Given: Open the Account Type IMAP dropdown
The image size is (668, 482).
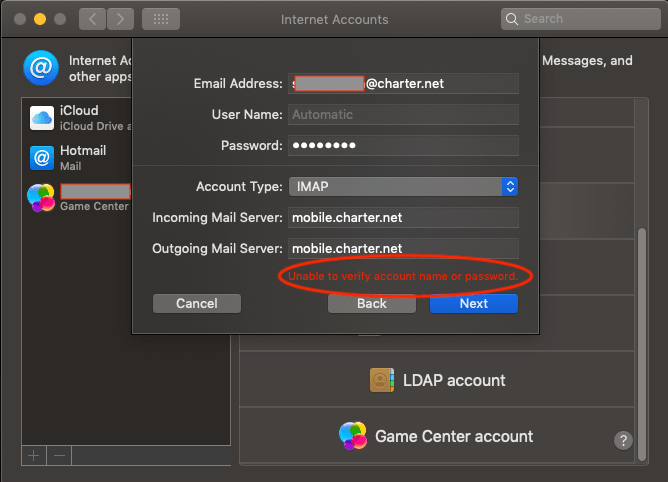Looking at the screenshot, I should [403, 187].
